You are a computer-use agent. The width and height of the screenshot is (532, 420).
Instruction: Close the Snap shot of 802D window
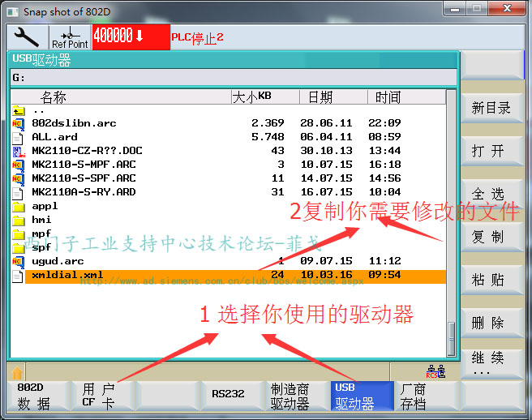tap(507, 9)
